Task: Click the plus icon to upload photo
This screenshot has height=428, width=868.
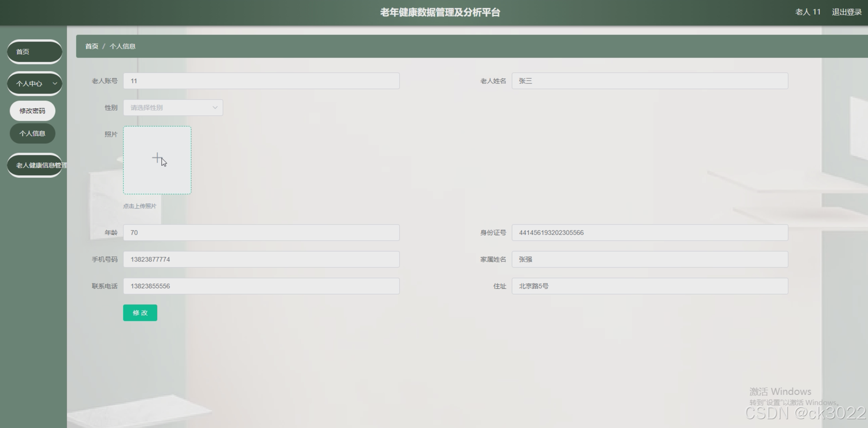Action: (157, 158)
